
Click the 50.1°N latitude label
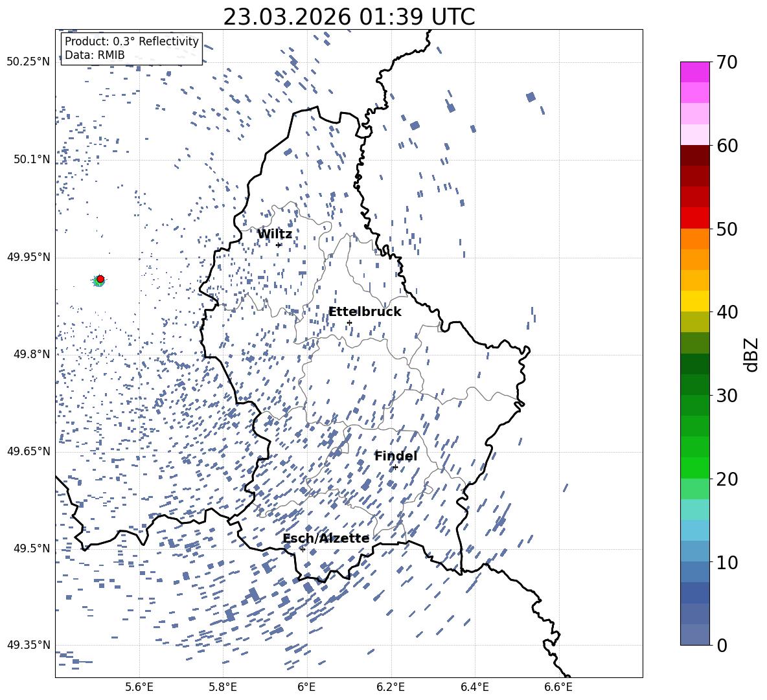(x=31, y=159)
